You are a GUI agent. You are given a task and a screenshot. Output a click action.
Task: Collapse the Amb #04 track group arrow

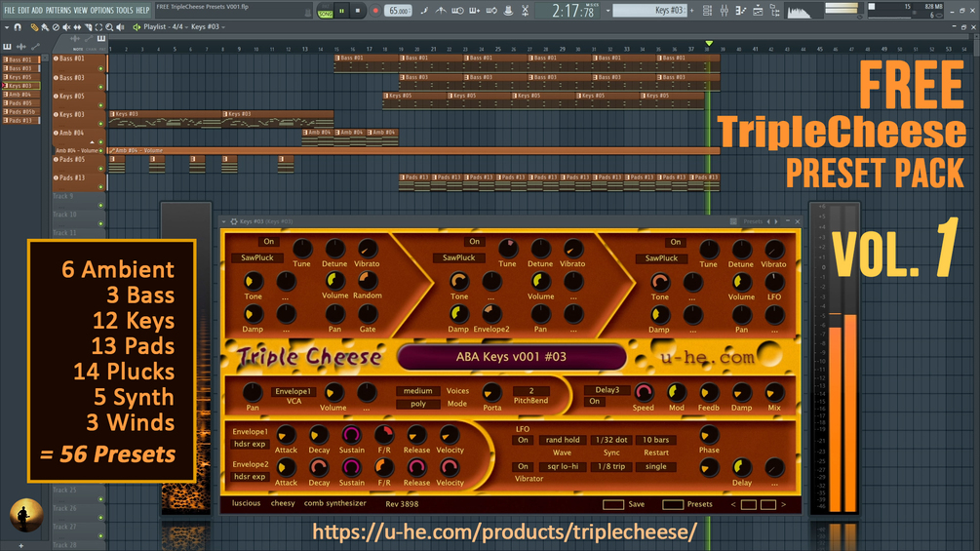click(92, 141)
